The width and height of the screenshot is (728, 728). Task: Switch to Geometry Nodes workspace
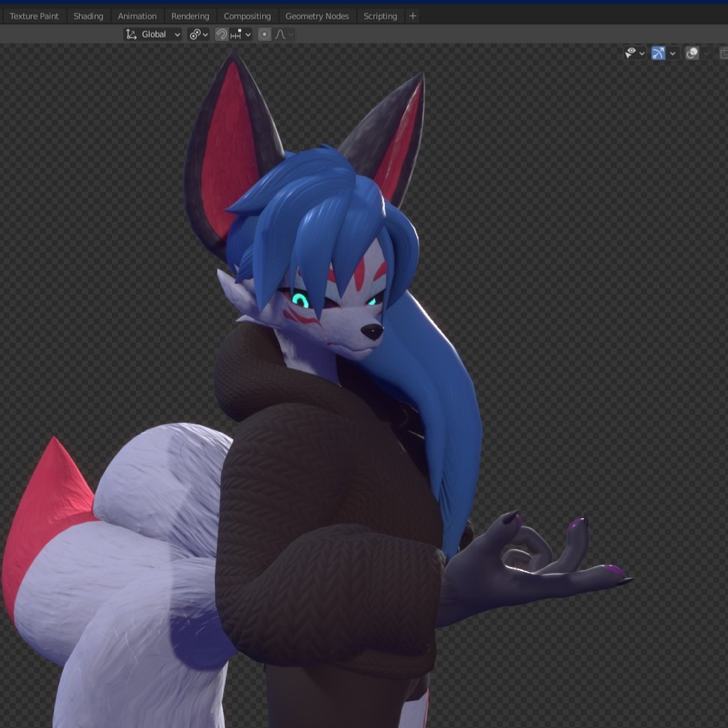click(x=317, y=16)
